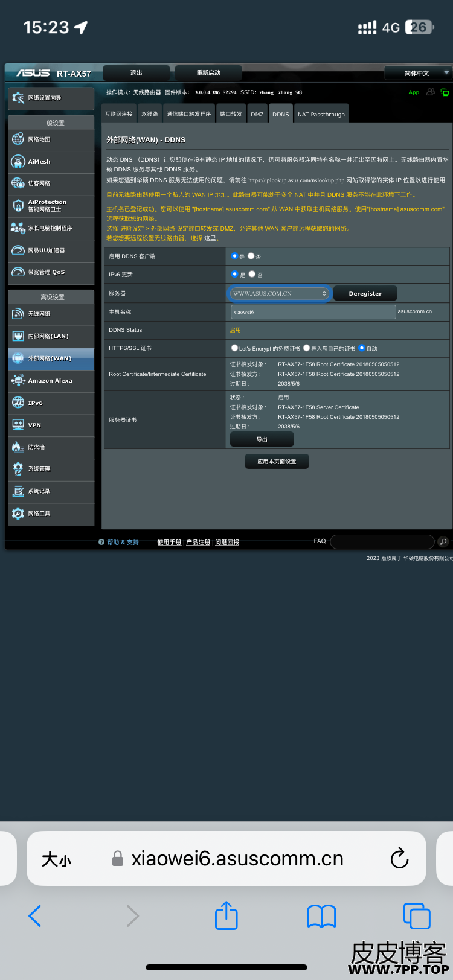453x980 pixels.
Task: Click the 这里 link
Action: (210, 238)
